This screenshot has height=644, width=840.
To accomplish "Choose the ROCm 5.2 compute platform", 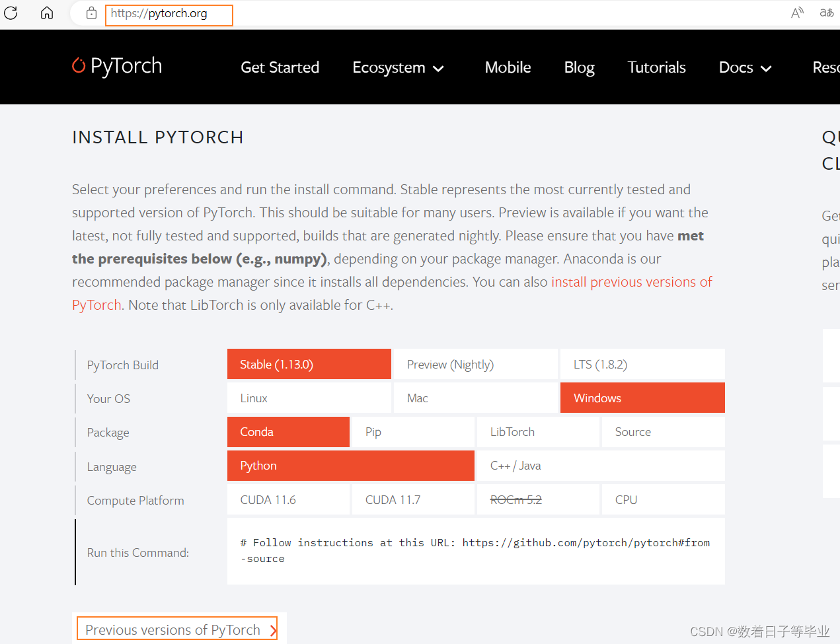I will pos(538,499).
